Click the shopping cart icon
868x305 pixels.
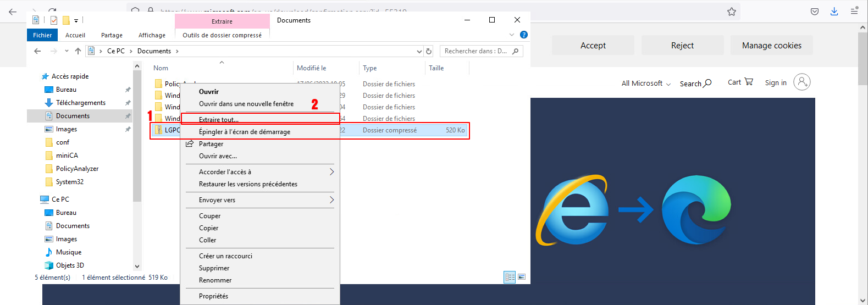click(x=748, y=81)
